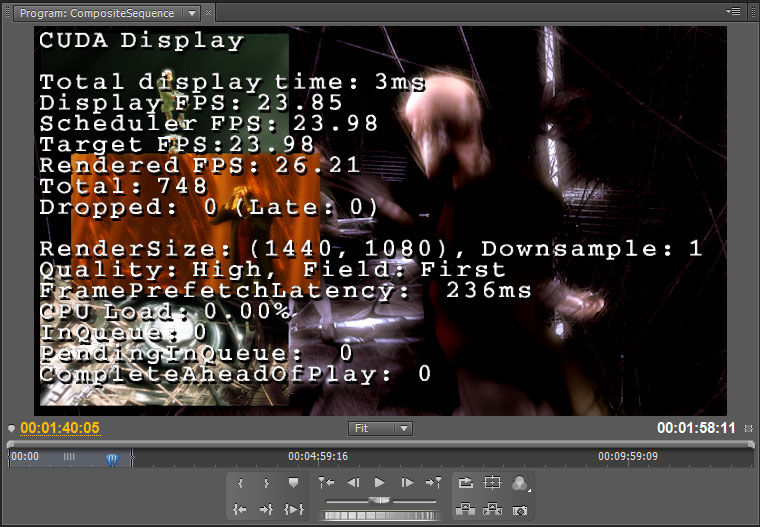This screenshot has height=527, width=760.
Task: Click the viewing area bar above the time ruler
Action: [x=380, y=444]
